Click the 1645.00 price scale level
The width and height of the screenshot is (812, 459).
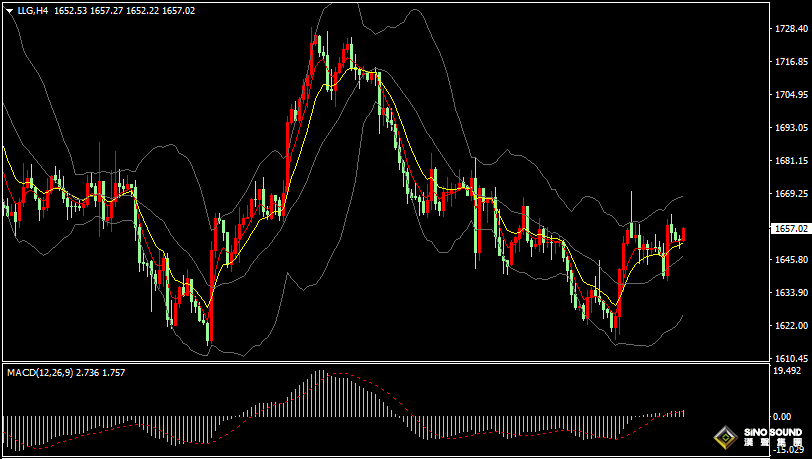[x=790, y=260]
